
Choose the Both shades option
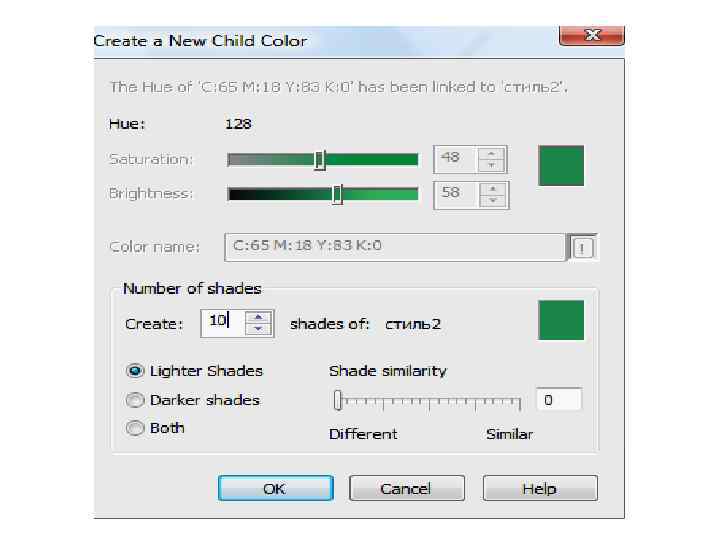pyautogui.click(x=135, y=428)
